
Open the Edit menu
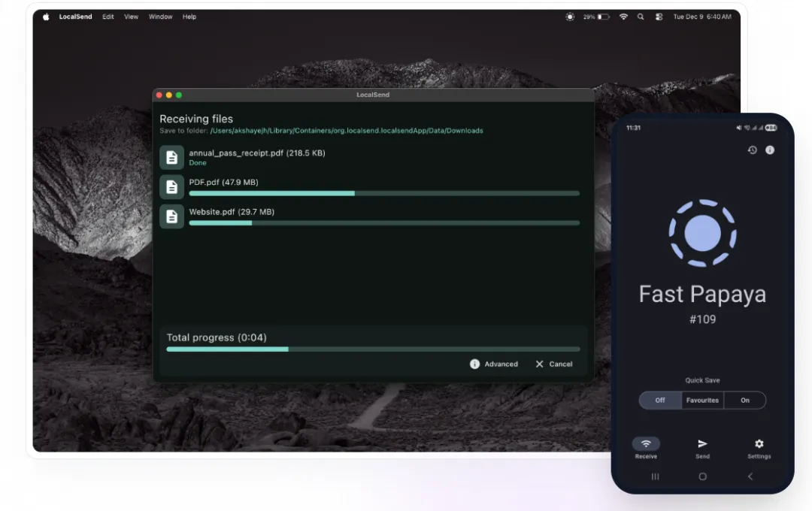pos(108,17)
